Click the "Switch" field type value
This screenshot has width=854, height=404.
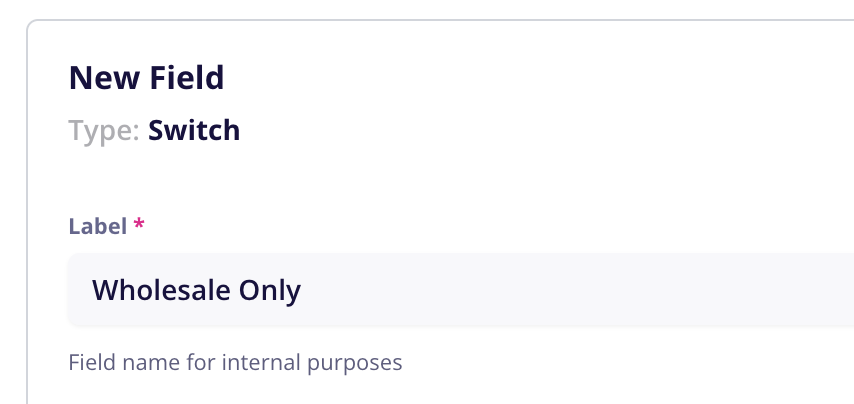194,131
